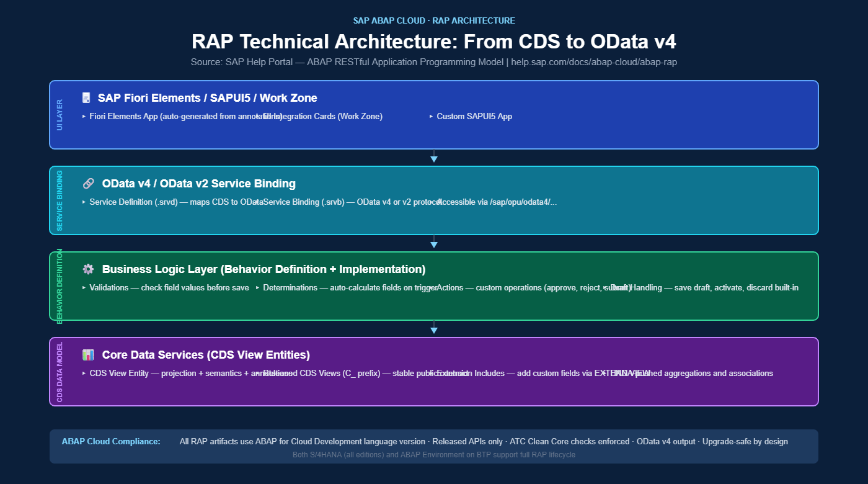Click the 'Both S/4HANA (all editions)' footnote
The width and height of the screenshot is (868, 484).
[434, 455]
